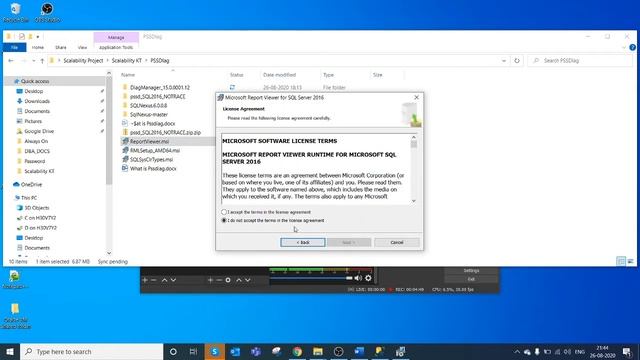The width and height of the screenshot is (640, 360).
Task: Show hidden system tray icons
Action: (x=517, y=351)
